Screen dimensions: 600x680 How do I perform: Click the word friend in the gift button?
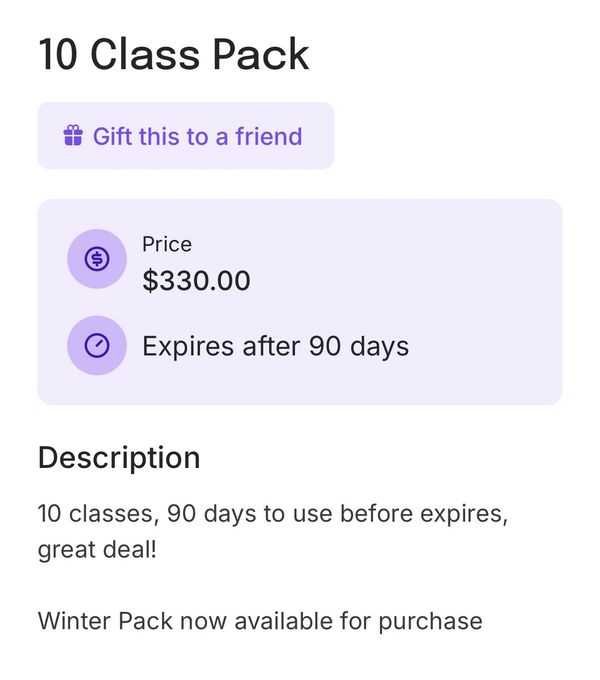[268, 136]
